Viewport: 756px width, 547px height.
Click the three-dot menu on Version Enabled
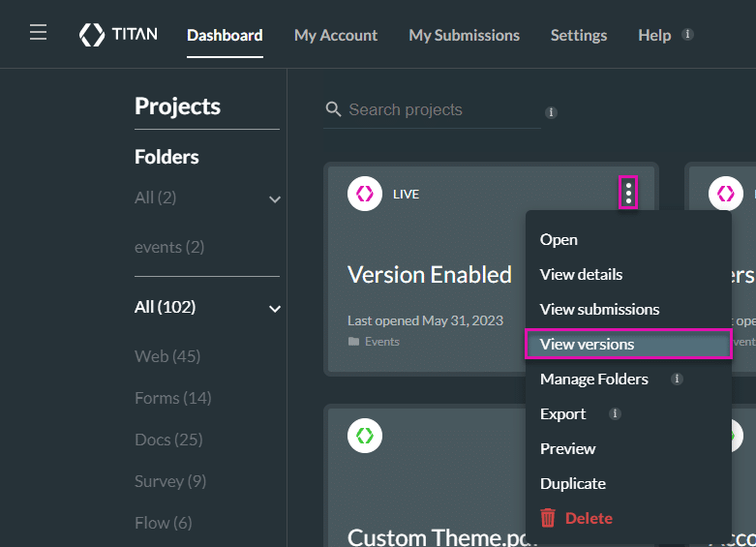[628, 194]
